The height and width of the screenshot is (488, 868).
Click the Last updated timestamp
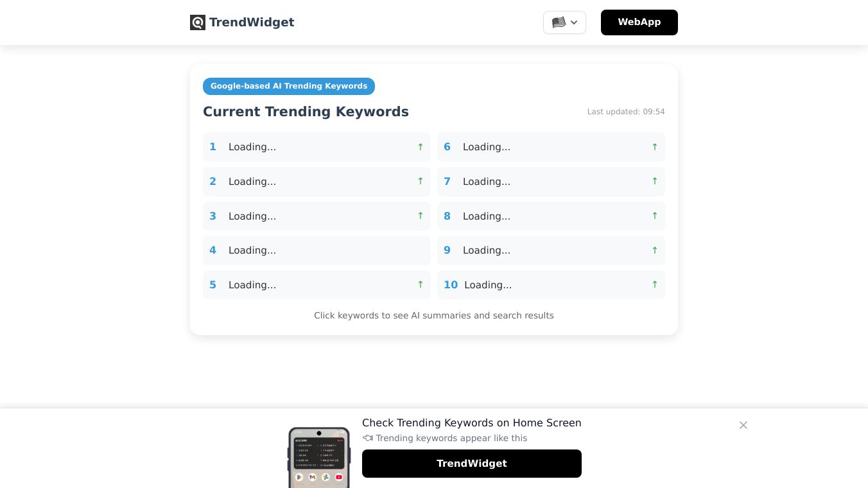point(626,112)
